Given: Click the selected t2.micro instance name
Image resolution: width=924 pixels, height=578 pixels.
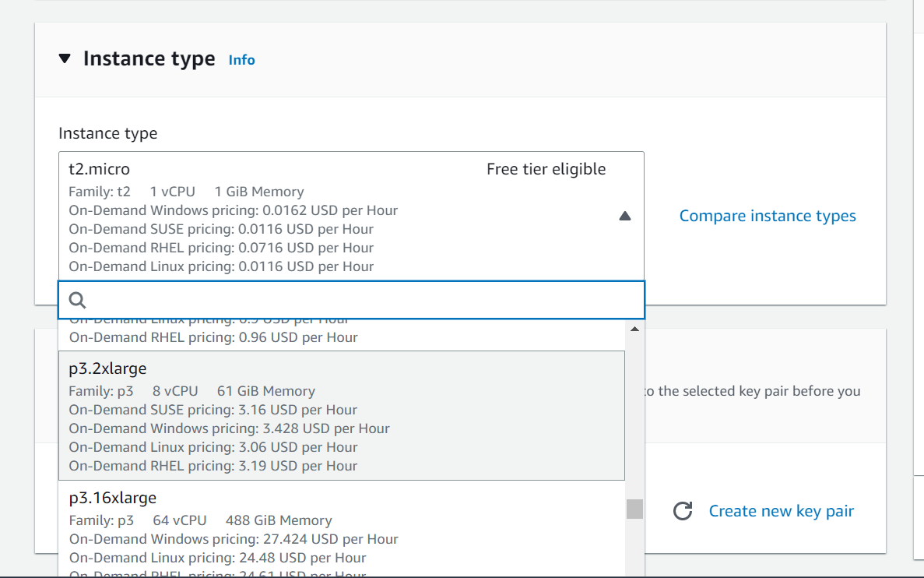Looking at the screenshot, I should (x=99, y=169).
